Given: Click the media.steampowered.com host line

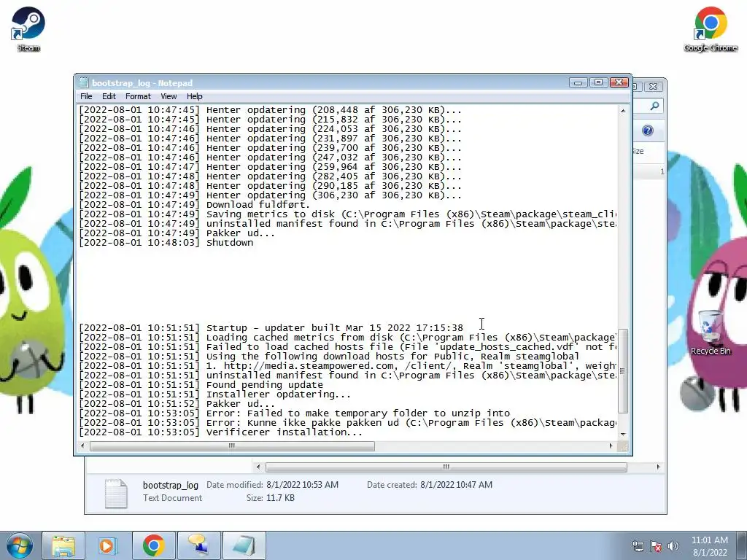Looking at the screenshot, I should click(348, 366).
